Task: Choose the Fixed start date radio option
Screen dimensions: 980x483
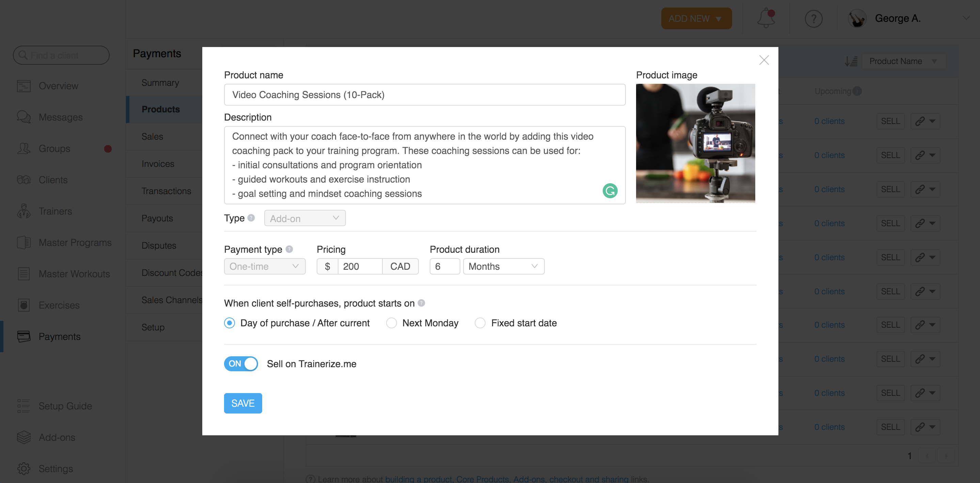Action: 480,323
